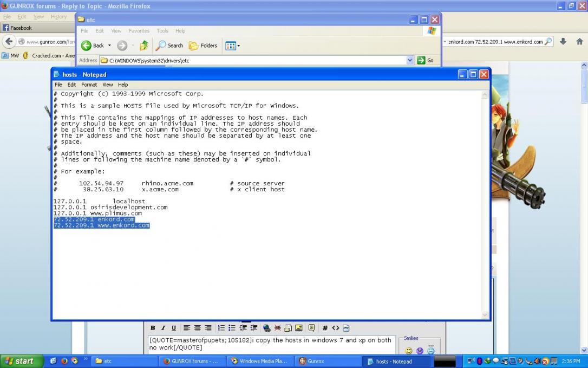588x368 pixels.
Task: Click the Windows Start button
Action: point(18,361)
